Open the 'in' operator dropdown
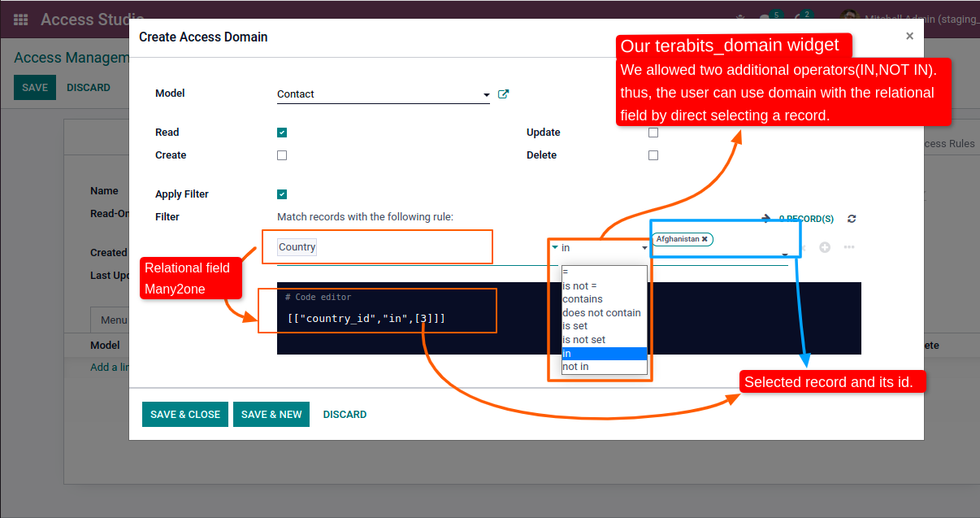 click(600, 248)
